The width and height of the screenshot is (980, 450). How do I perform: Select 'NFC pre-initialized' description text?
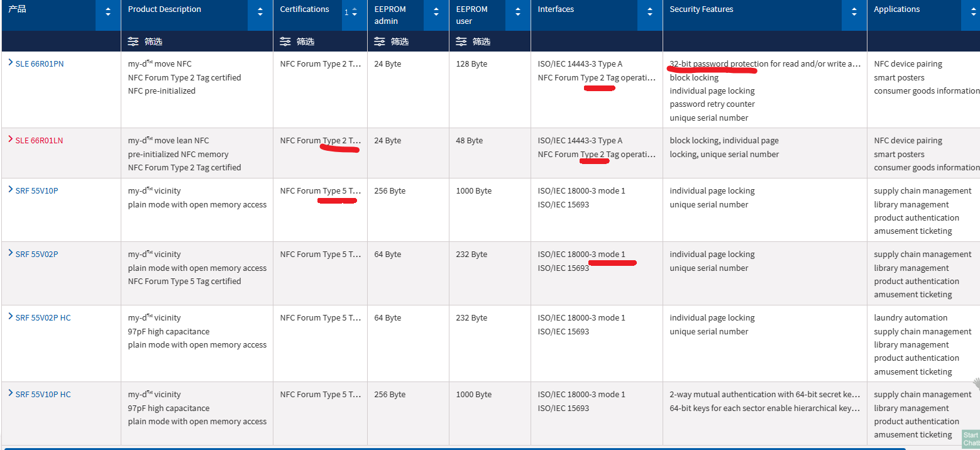click(162, 91)
